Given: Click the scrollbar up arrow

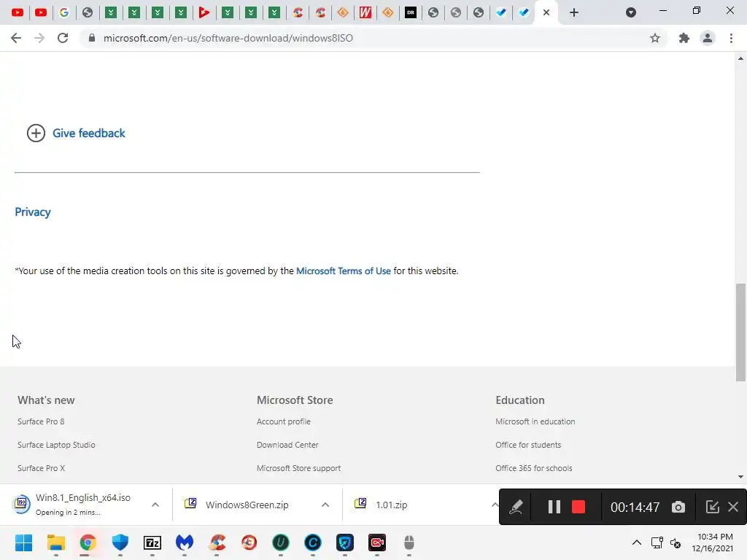Looking at the screenshot, I should coord(740,58).
